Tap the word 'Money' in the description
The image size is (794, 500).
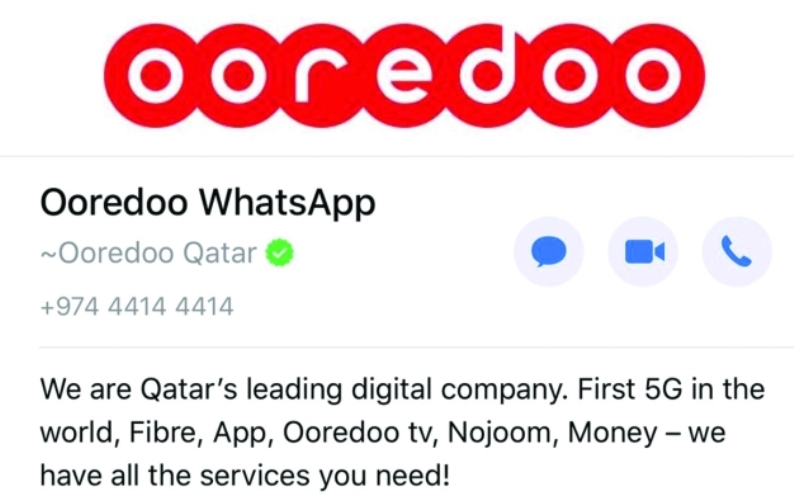pyautogui.click(x=612, y=433)
